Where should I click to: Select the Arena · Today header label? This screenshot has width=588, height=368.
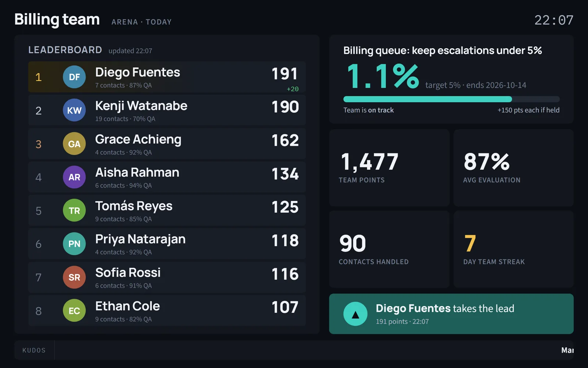pyautogui.click(x=141, y=22)
